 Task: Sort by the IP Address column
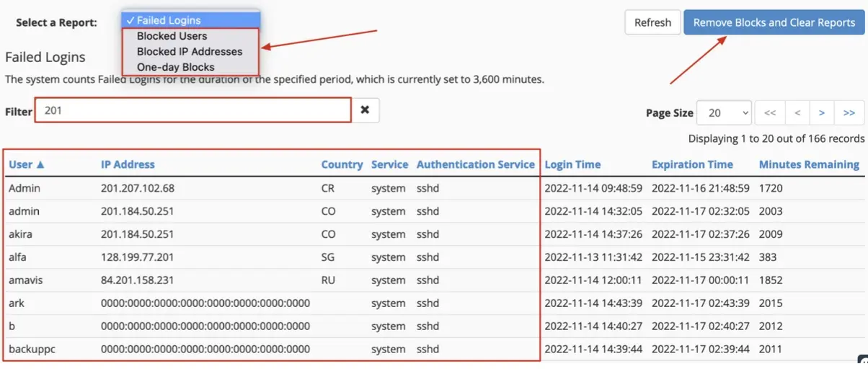pos(128,164)
